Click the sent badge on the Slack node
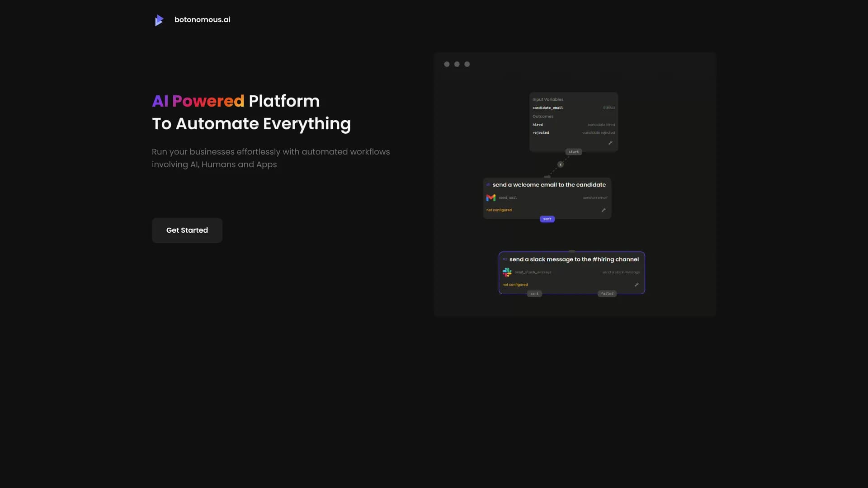 click(x=534, y=293)
